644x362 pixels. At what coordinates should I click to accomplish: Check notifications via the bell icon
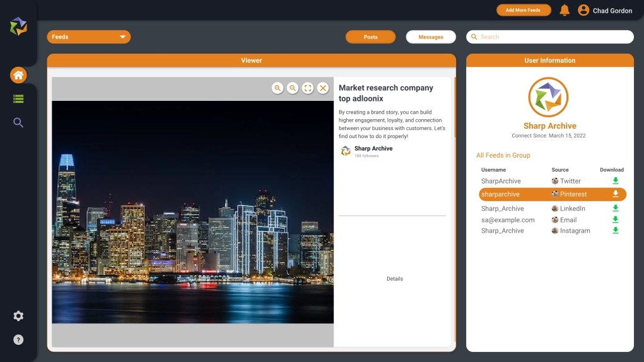click(565, 10)
